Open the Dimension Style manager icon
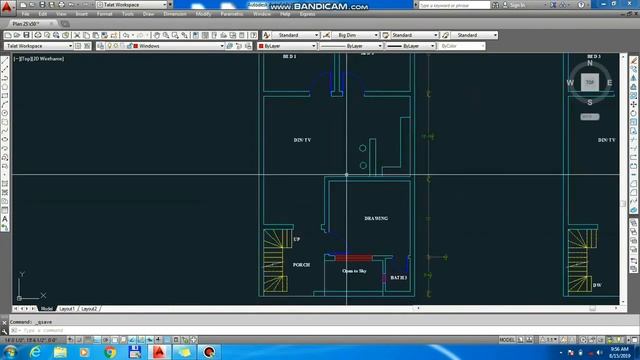The height and width of the screenshot is (360, 640). [x=326, y=36]
